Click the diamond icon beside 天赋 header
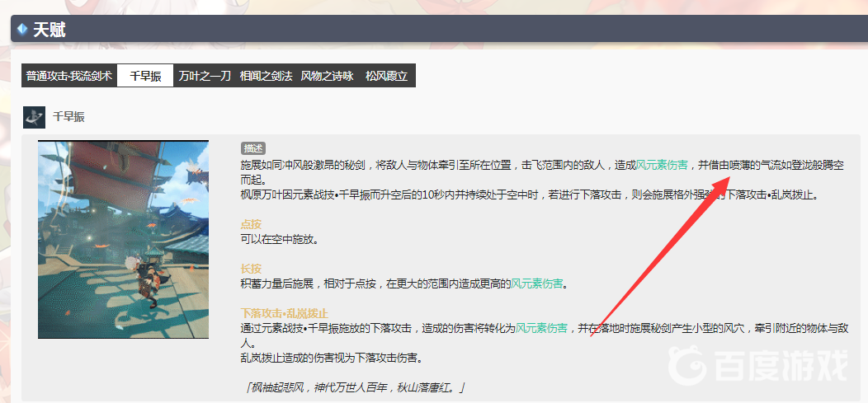Viewport: 868px width, 403px height. (21, 30)
